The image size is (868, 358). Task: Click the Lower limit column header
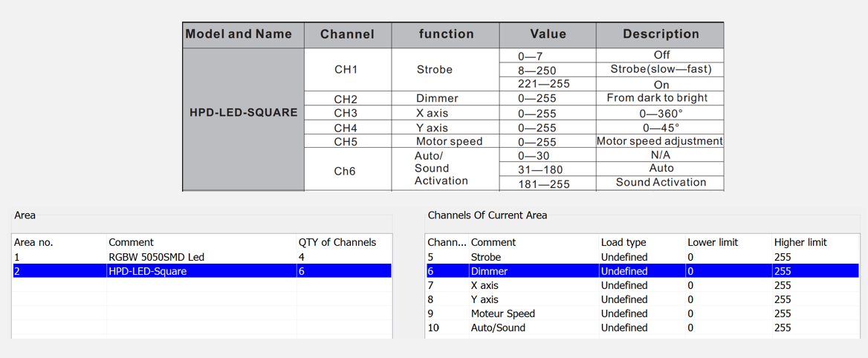pyautogui.click(x=728, y=242)
